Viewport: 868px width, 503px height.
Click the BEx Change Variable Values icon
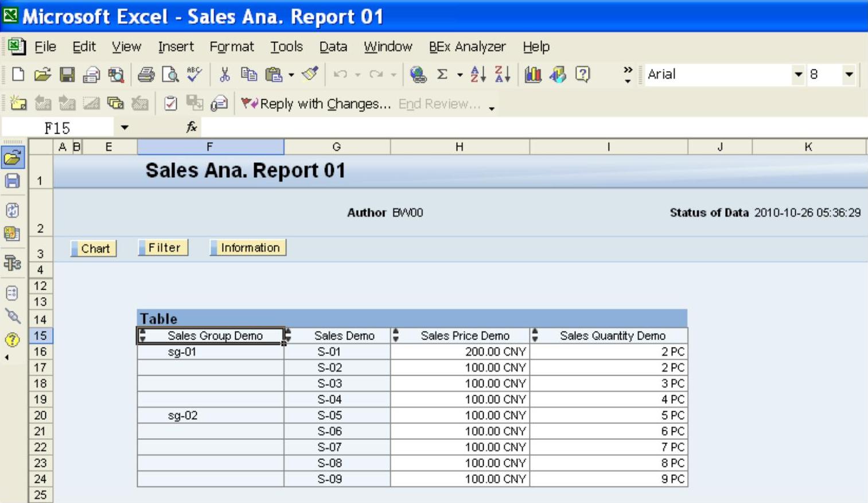coord(13,233)
